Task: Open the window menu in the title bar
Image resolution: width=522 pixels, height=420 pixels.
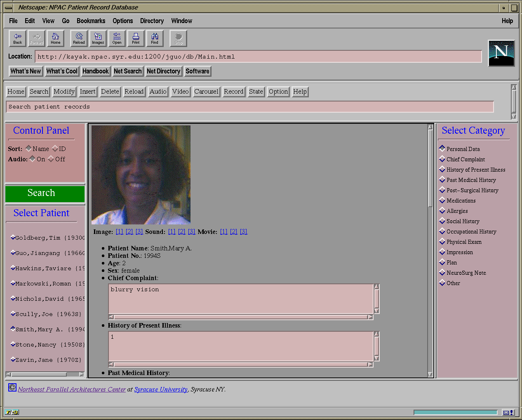Action: [x=8, y=7]
